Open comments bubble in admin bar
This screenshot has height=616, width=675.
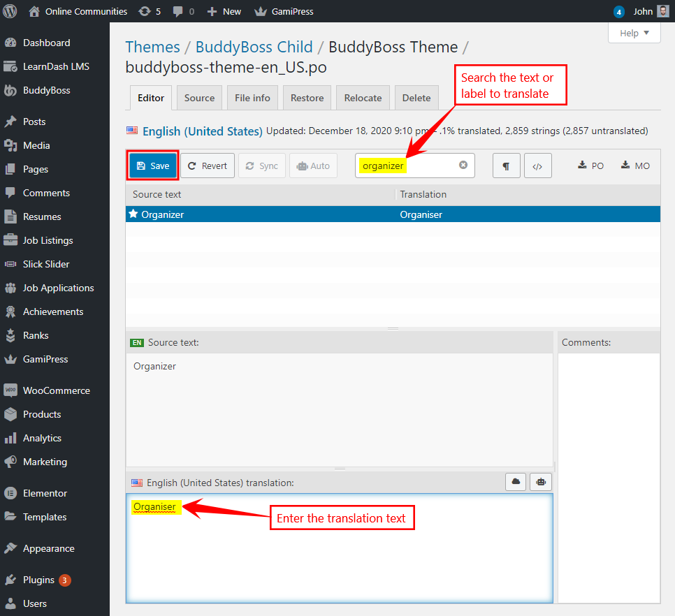click(x=184, y=11)
